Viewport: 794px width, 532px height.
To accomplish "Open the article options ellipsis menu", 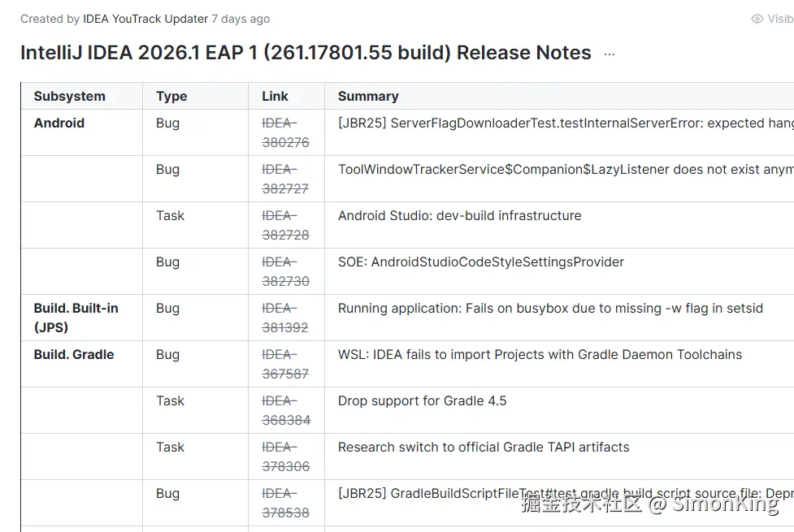I will point(610,54).
